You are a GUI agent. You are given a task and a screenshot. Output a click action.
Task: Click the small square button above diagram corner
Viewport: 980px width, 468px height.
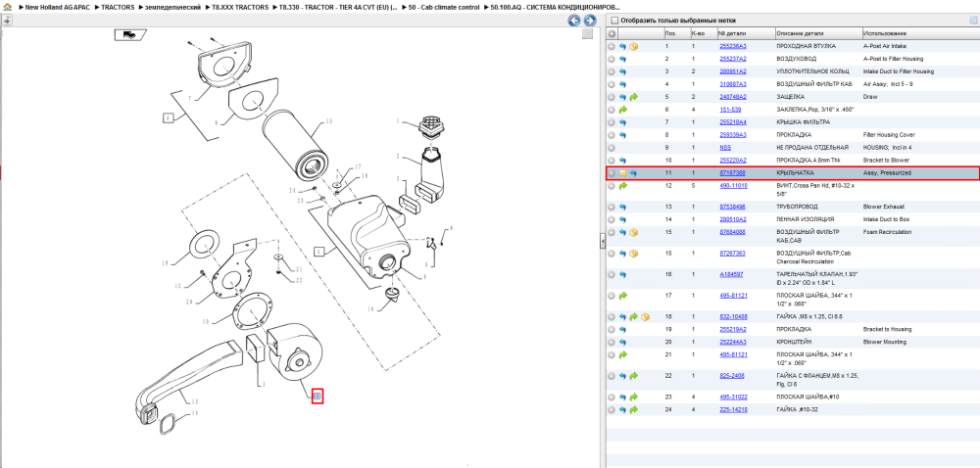click(587, 34)
